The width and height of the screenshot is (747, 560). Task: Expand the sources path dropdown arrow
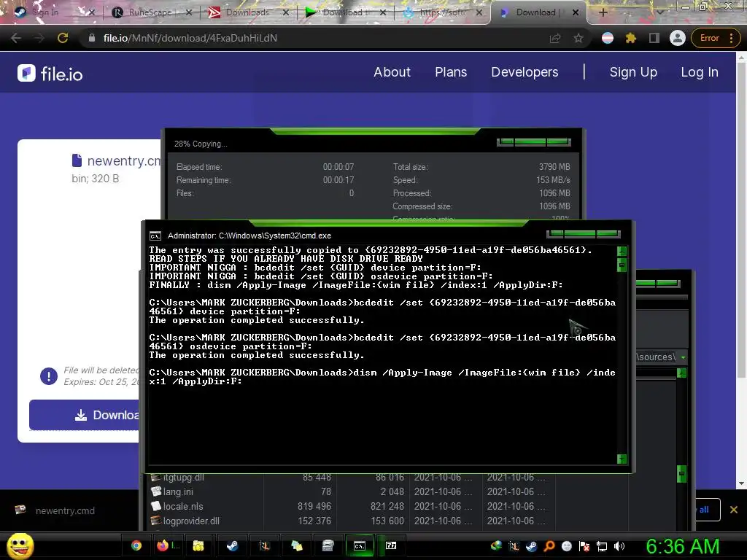click(x=683, y=357)
